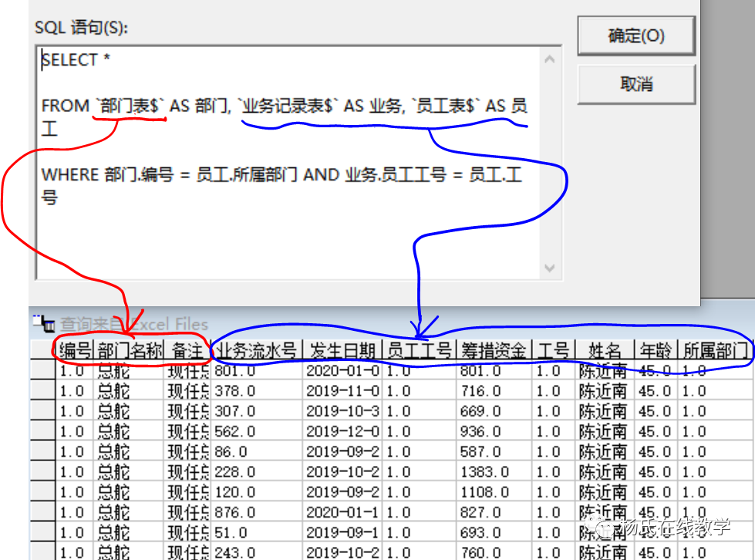Click 陈近南 in the 716.0 row
Viewport: 755px width, 560px height.
tap(605, 391)
